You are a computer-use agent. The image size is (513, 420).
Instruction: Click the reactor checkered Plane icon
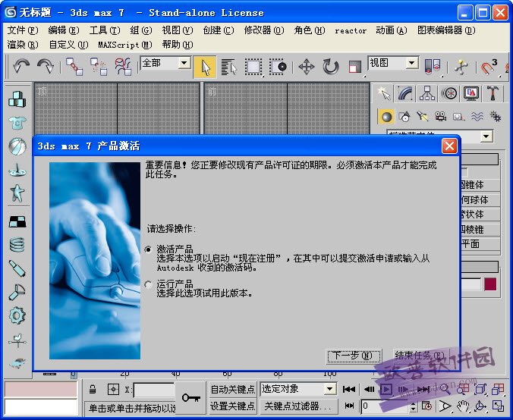[17, 221]
